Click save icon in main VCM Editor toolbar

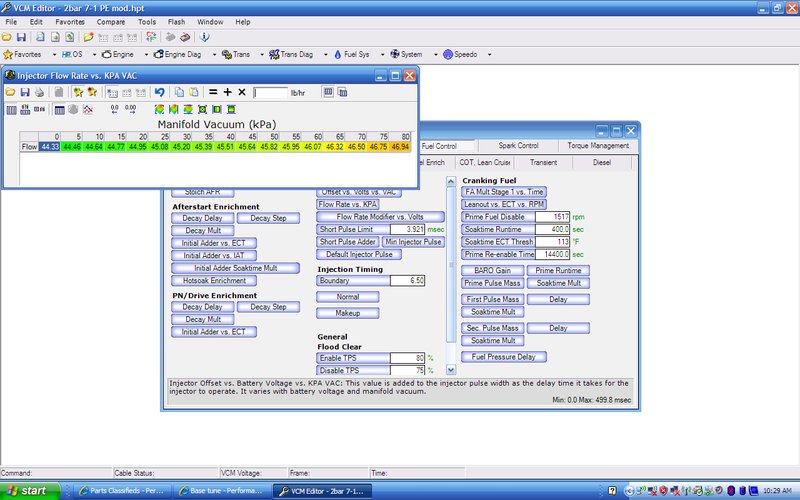(22, 37)
